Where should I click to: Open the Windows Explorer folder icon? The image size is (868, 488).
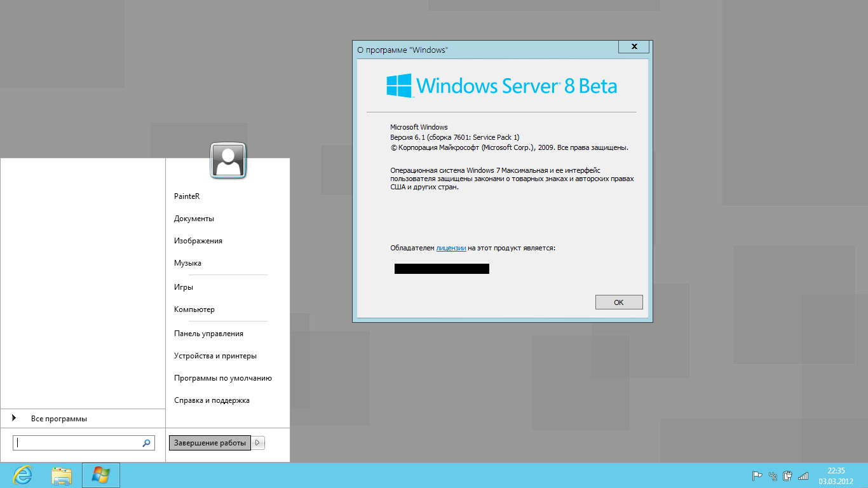click(x=62, y=475)
